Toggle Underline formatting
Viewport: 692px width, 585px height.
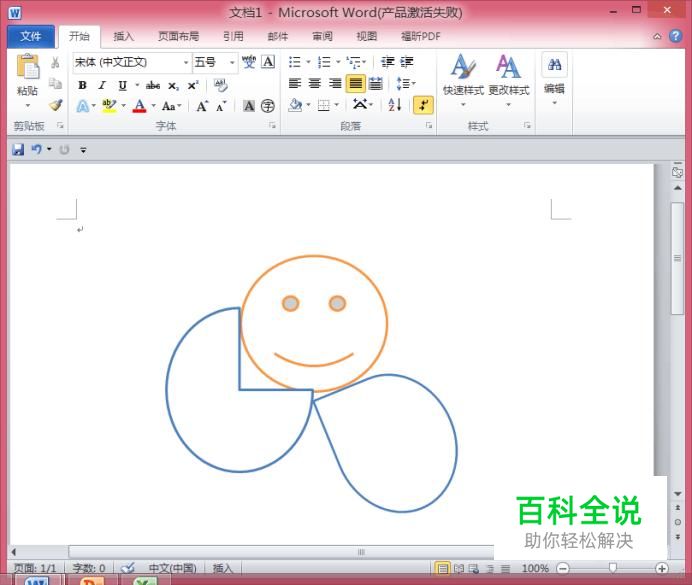pos(123,85)
